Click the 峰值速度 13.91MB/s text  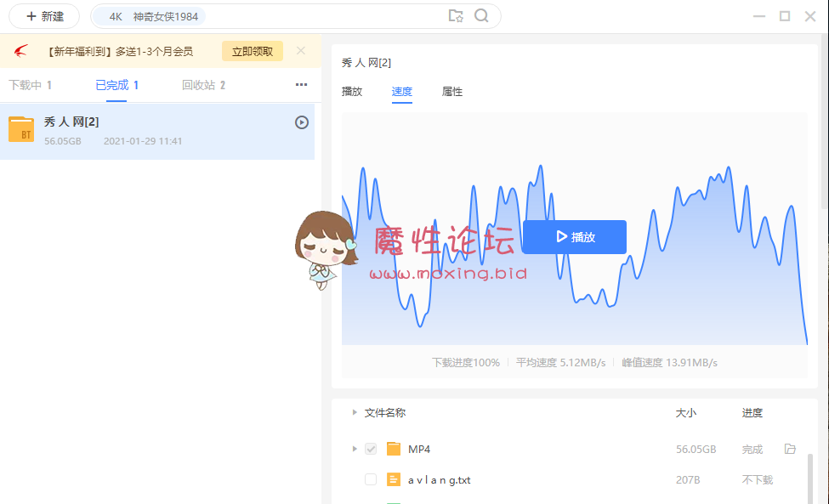click(x=669, y=362)
